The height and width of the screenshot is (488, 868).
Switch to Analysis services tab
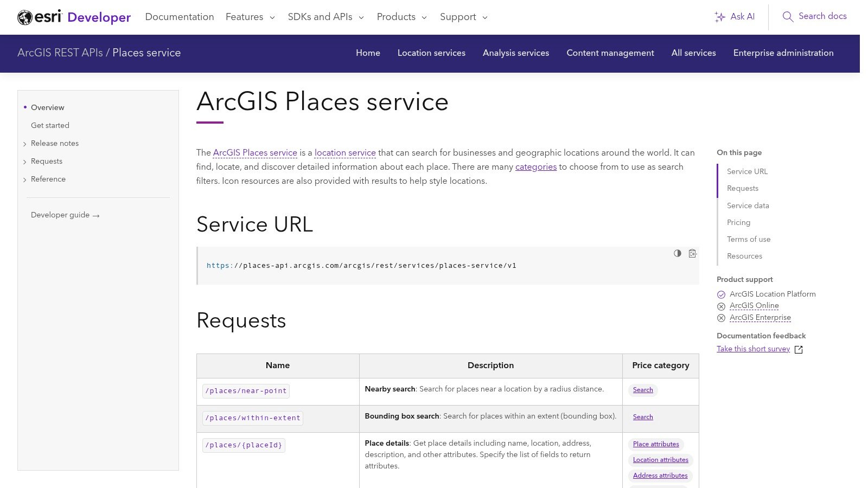516,53
